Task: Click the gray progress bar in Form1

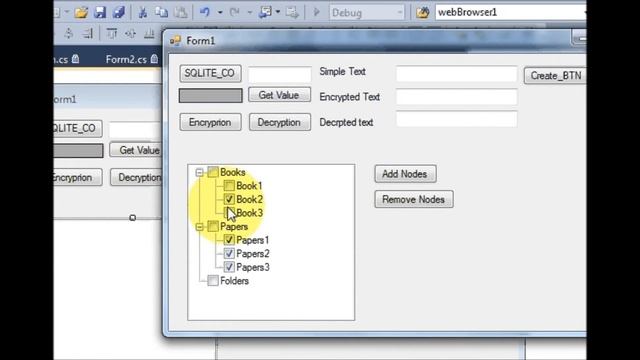Action: coord(210,96)
